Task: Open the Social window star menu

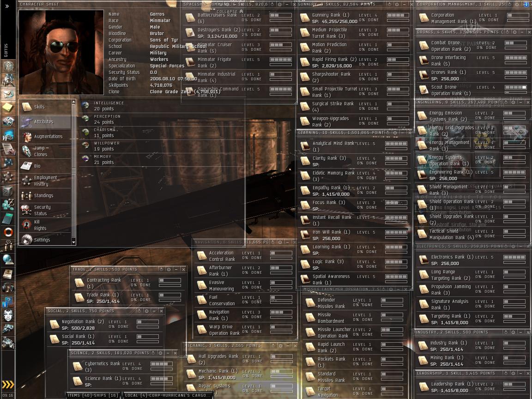Action: (139, 311)
